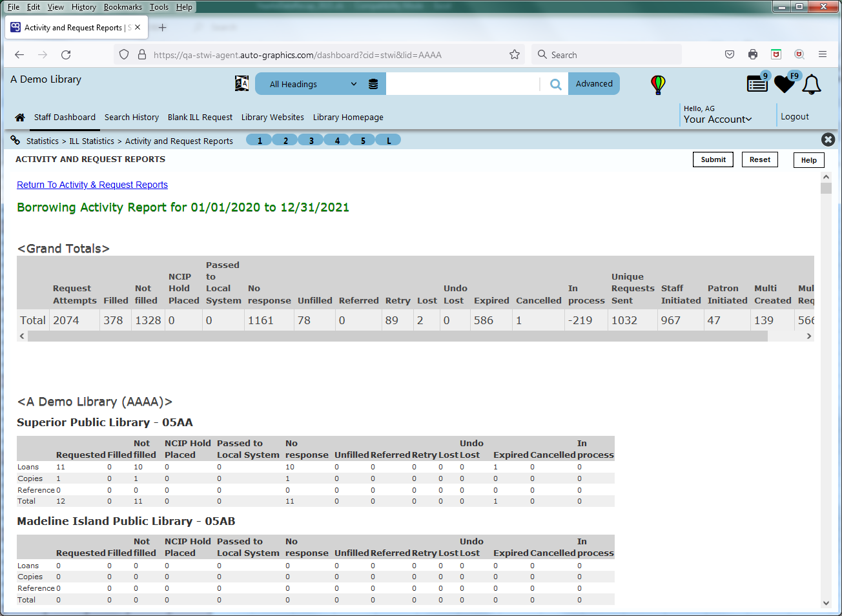842x616 pixels.
Task: Open Library Homepage
Action: [x=348, y=118]
